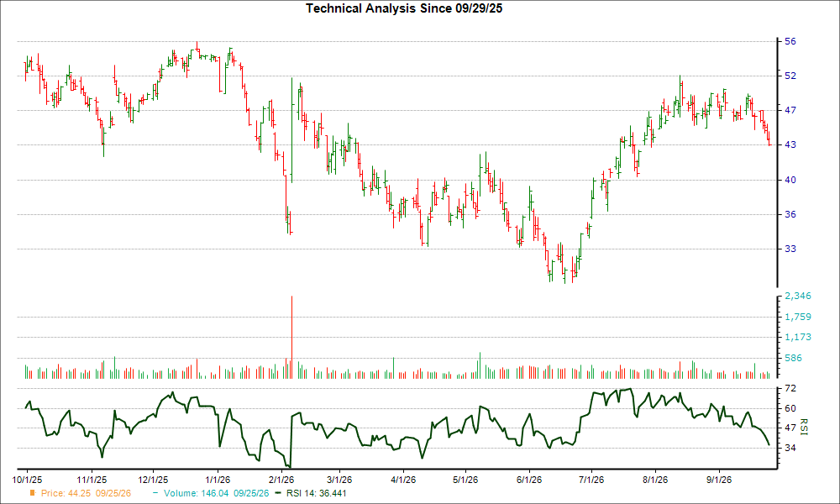Click the date label 4/1/26
Image resolution: width=840 pixels, height=504 pixels.
point(403,480)
